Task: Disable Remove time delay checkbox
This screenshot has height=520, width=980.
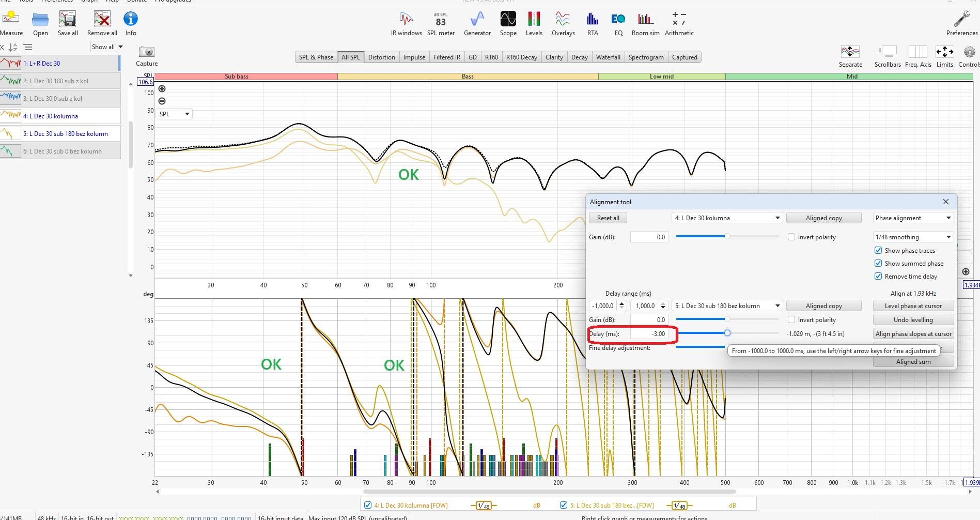Action: point(878,276)
